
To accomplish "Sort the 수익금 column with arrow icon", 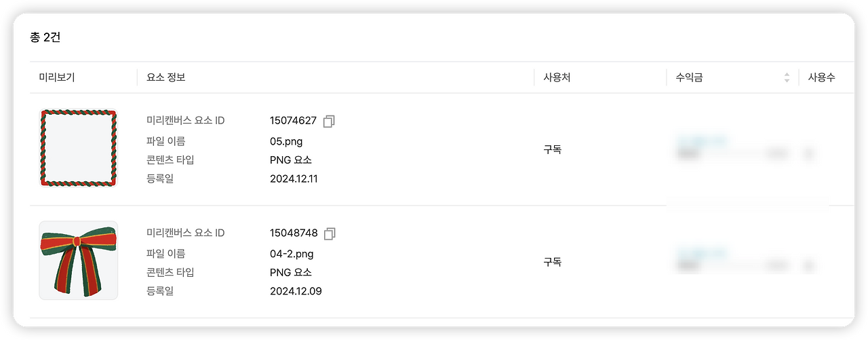I will [x=787, y=77].
